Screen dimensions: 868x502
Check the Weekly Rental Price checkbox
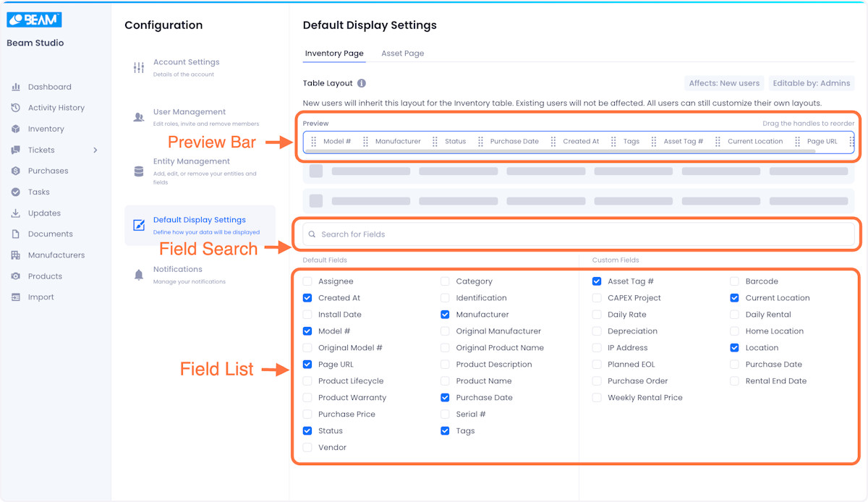tap(597, 398)
